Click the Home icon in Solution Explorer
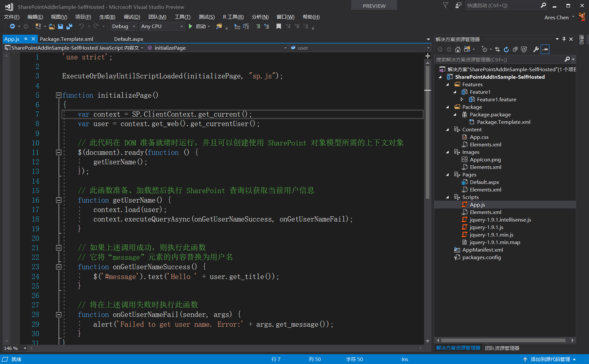Screen dimensions: 589x364 point(457,49)
